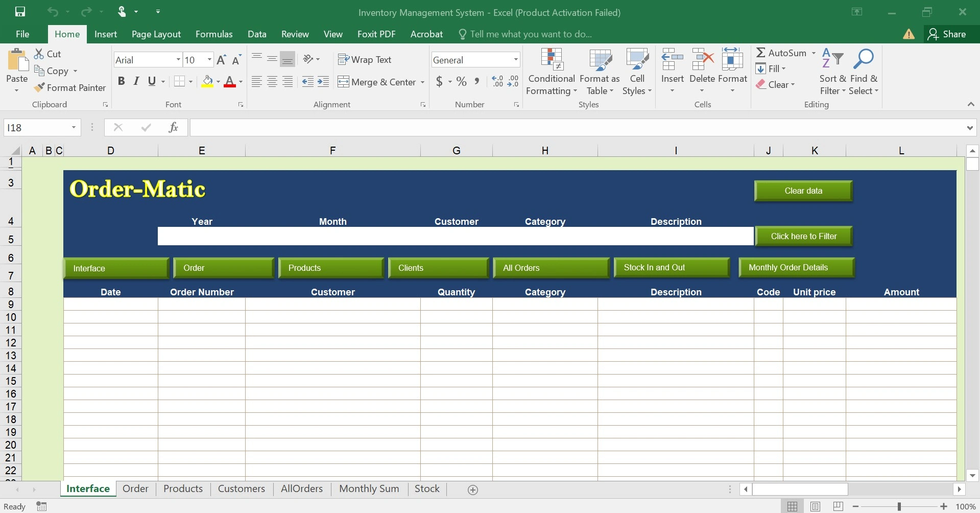Open the font size dropdown

(x=209, y=60)
